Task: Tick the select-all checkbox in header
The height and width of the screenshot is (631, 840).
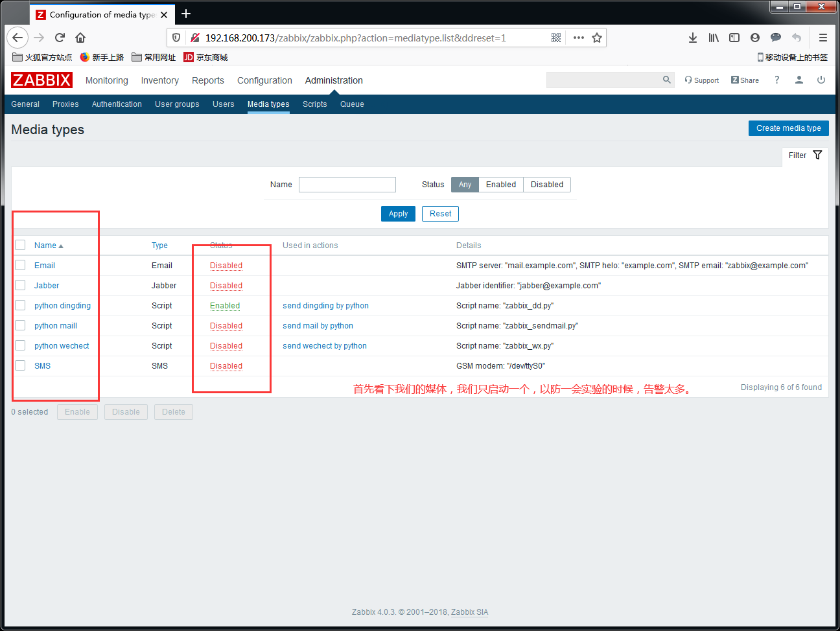Action: point(20,245)
